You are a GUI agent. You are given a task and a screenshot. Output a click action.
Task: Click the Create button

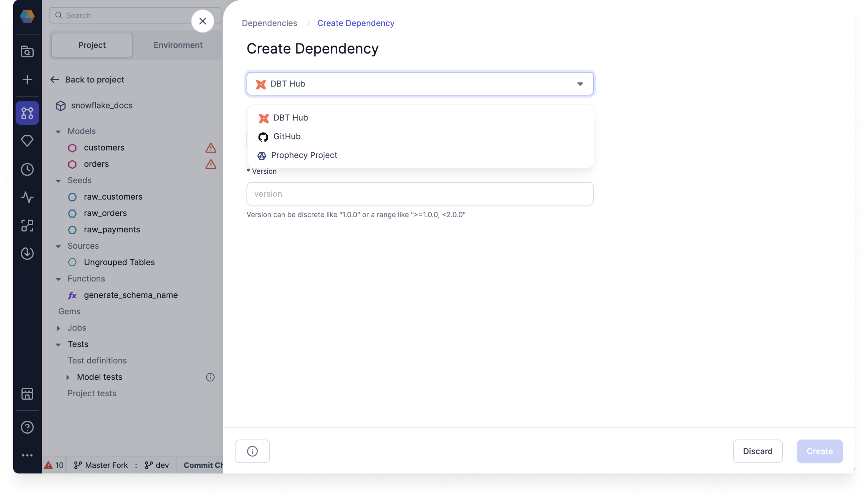(820, 451)
